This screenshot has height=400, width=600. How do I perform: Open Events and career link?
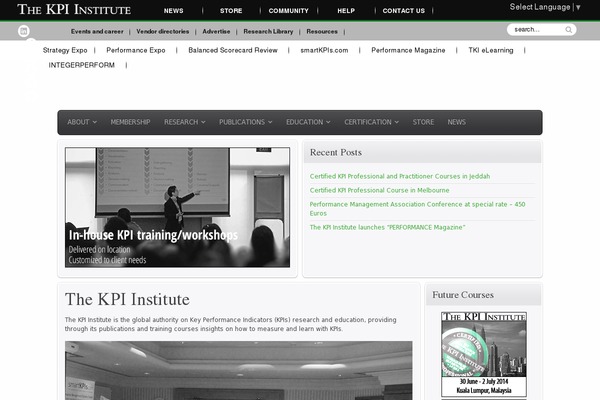pos(97,31)
